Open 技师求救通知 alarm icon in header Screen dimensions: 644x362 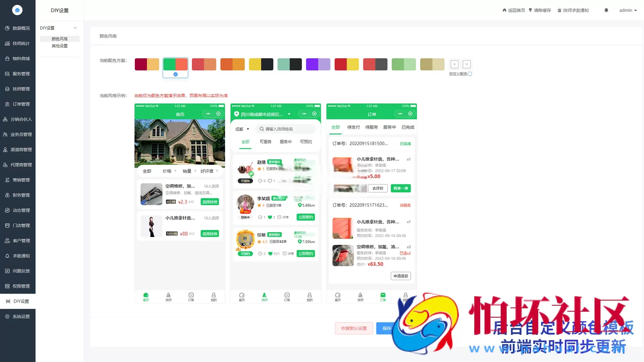pos(559,10)
